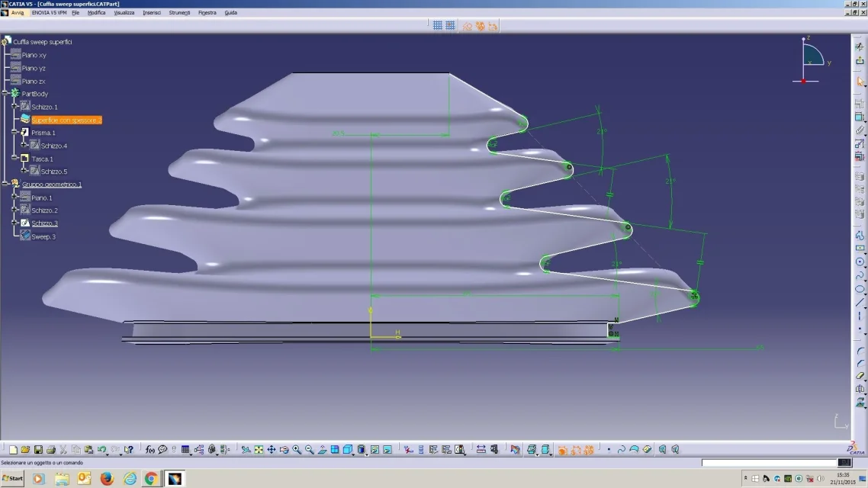Create a new document with the New icon

13,450
